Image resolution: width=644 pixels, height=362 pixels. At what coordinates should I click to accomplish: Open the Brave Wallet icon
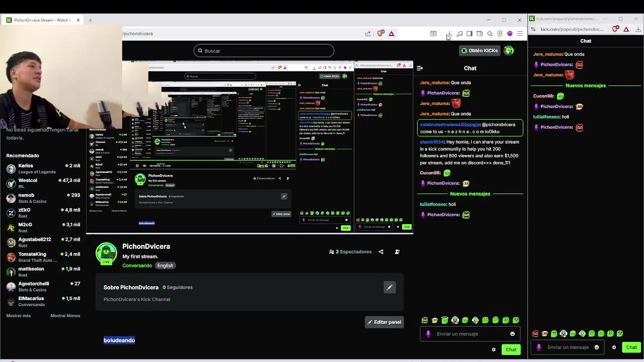pos(479,34)
